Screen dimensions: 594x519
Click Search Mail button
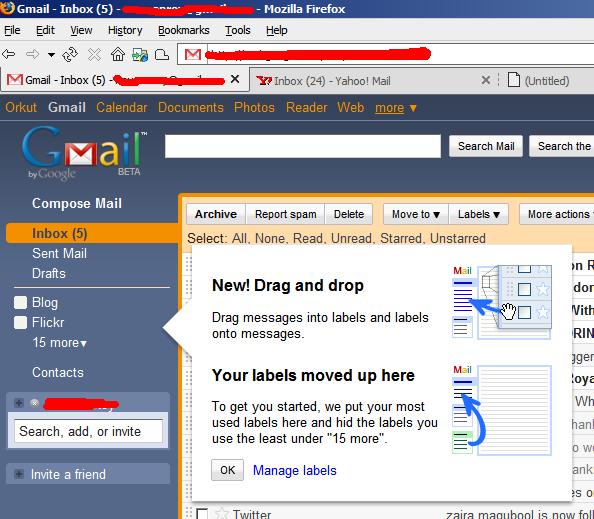point(486,146)
